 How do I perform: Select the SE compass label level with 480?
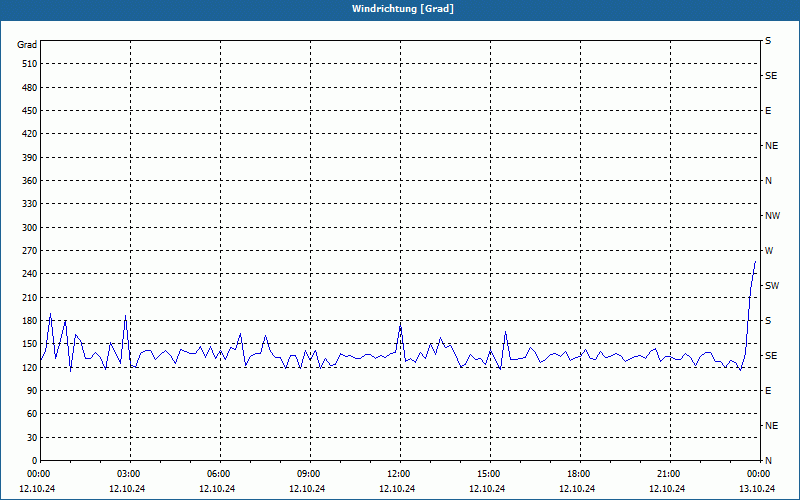coord(771,76)
